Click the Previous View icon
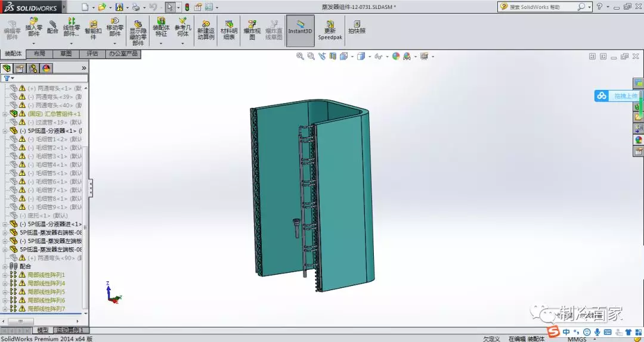644x342 pixels. (322, 56)
